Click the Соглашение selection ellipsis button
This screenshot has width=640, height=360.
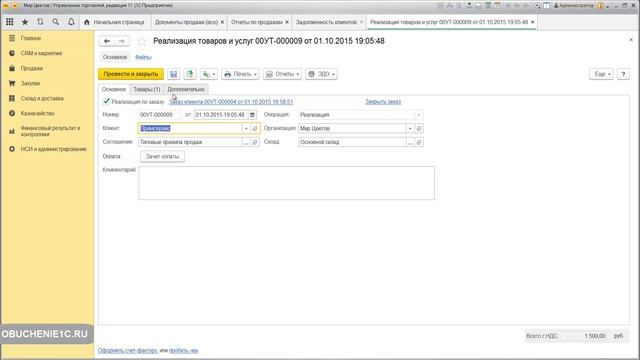point(246,142)
